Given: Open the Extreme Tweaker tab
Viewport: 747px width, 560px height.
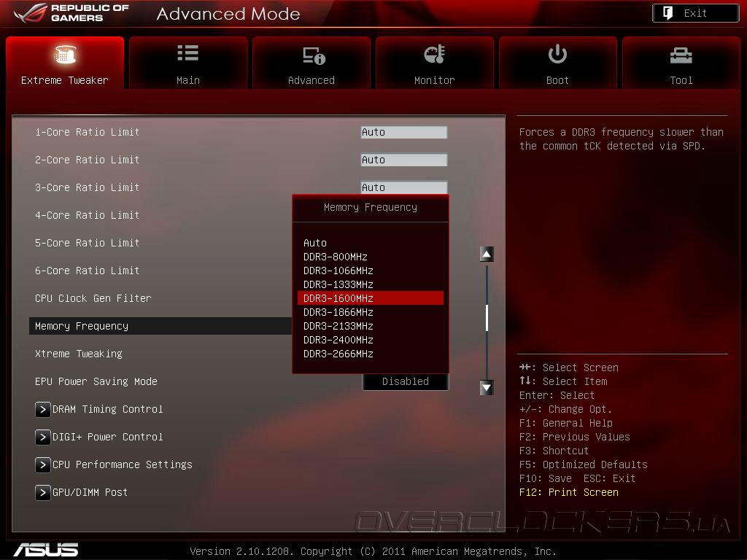Looking at the screenshot, I should click(x=65, y=63).
